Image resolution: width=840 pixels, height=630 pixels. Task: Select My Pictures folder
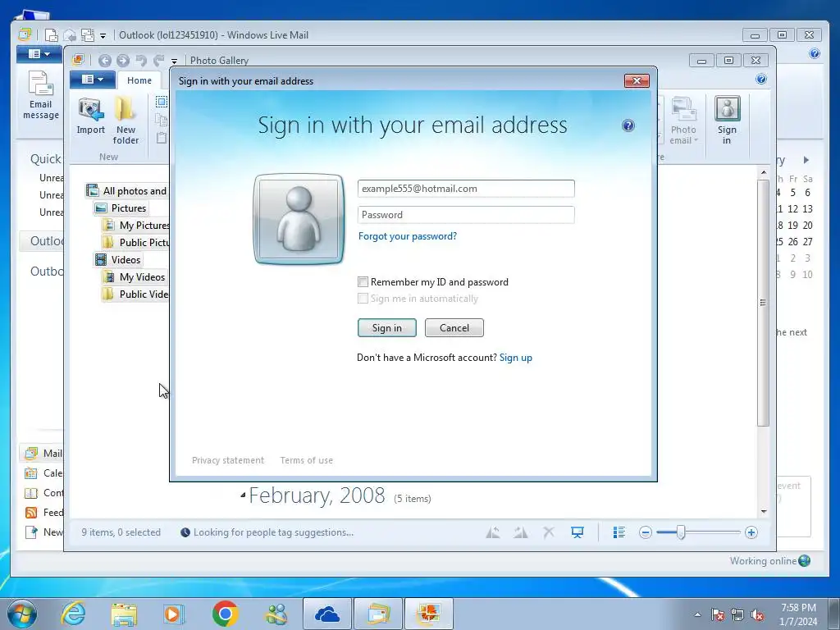(x=136, y=226)
